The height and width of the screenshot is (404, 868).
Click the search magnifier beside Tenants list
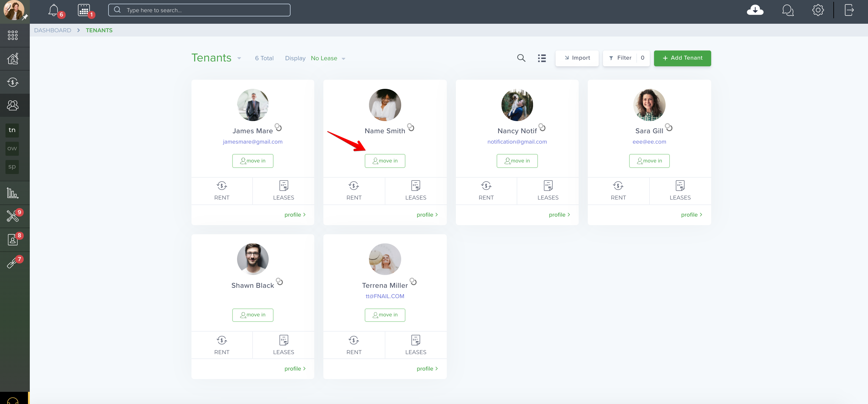pos(521,58)
